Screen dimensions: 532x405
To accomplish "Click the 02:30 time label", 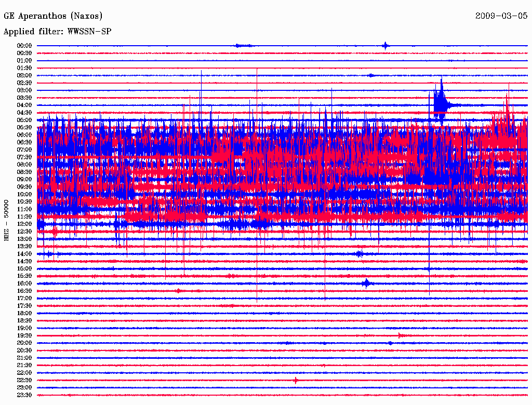I will click(x=24, y=83).
